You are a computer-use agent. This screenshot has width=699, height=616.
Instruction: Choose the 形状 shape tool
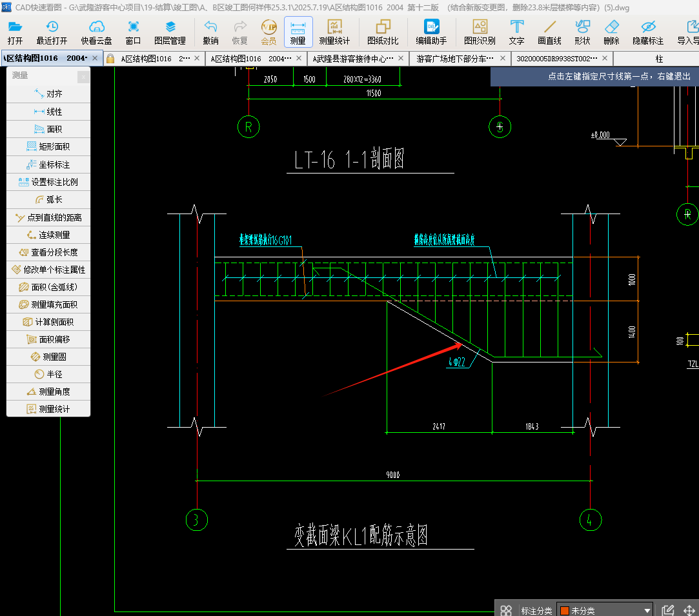[582, 32]
